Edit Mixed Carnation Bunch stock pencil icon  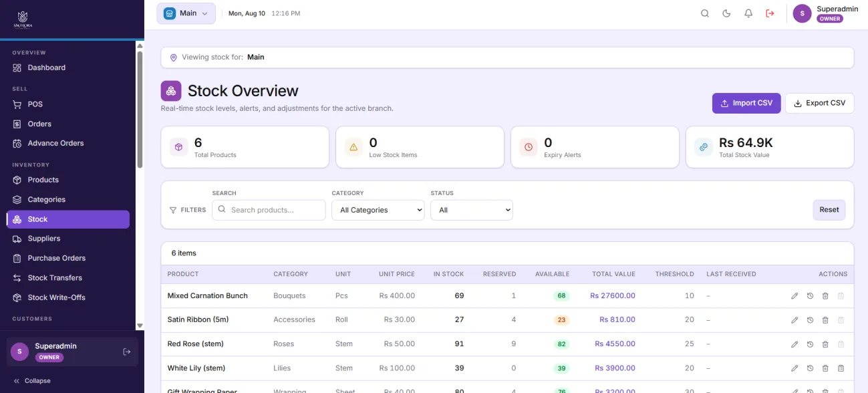(x=794, y=296)
